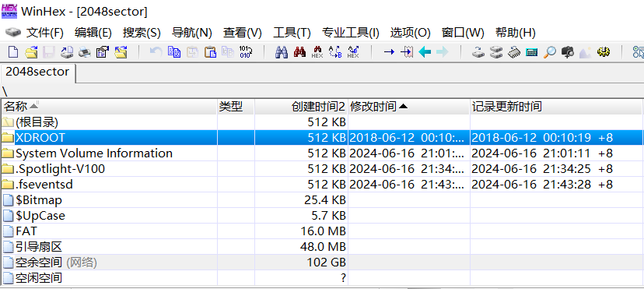Image resolution: width=644 pixels, height=289 pixels.
Task: Click the blue binoculars Find text icon
Action: coord(282,52)
